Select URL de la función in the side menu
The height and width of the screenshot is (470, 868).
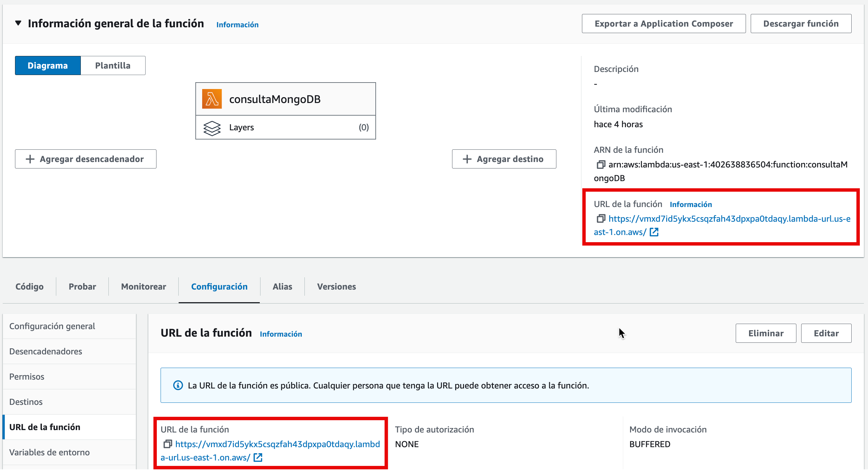pos(70,427)
